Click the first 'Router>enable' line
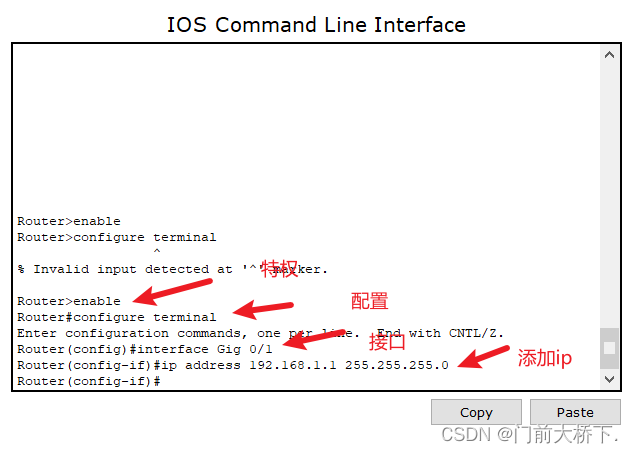 click(x=69, y=221)
